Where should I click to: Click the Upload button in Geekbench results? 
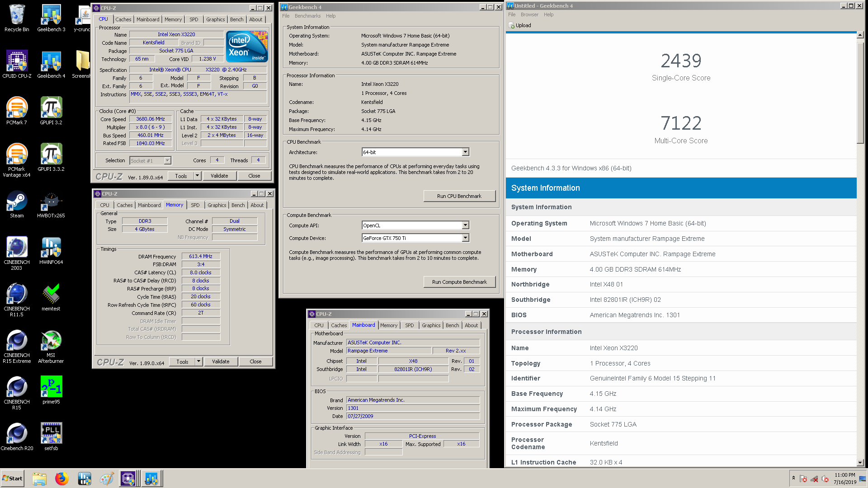pyautogui.click(x=520, y=25)
